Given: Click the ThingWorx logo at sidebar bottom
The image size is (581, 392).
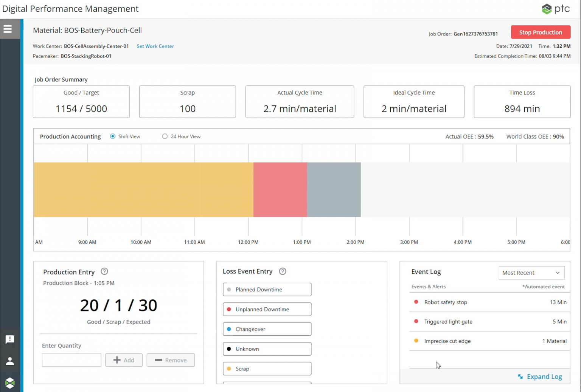Looking at the screenshot, I should pos(10,383).
